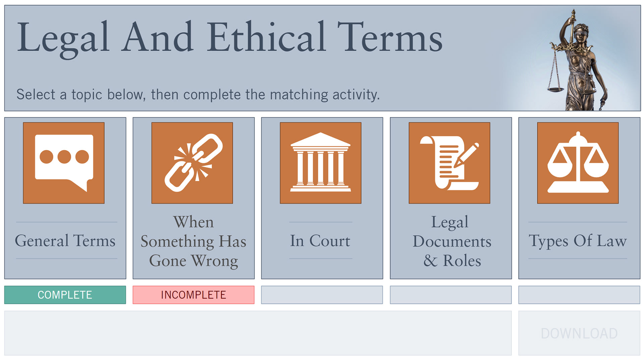
Task: Click the Select a topic below instruction text
Action: (x=198, y=95)
